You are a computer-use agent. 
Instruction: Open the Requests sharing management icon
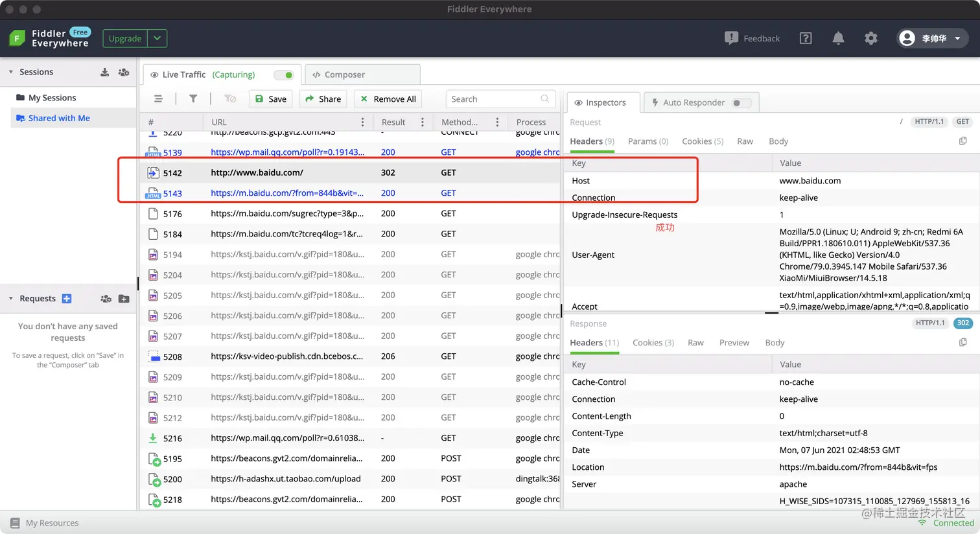pos(106,299)
